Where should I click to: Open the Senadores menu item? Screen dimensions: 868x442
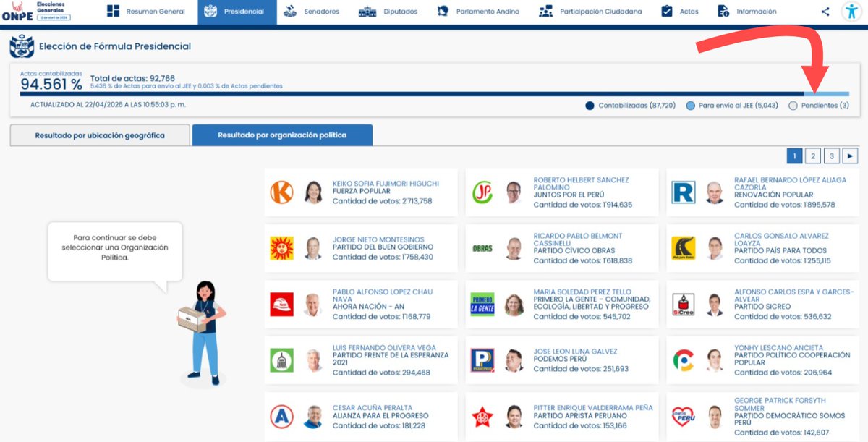(x=311, y=12)
